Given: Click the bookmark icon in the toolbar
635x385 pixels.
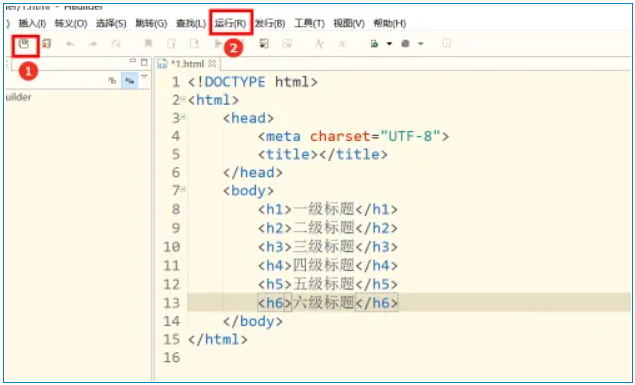Looking at the screenshot, I should point(149,44).
